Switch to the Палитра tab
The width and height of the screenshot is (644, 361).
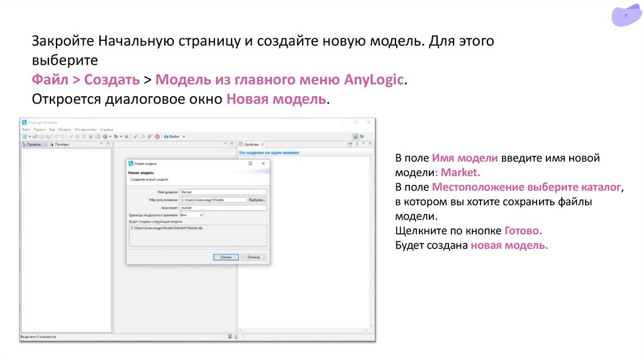click(x=60, y=144)
